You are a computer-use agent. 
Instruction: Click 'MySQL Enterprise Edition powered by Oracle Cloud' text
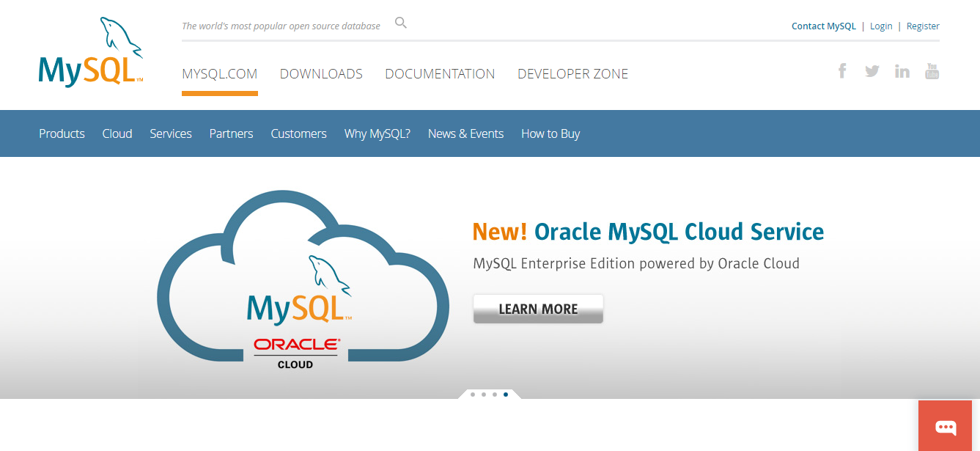point(636,263)
